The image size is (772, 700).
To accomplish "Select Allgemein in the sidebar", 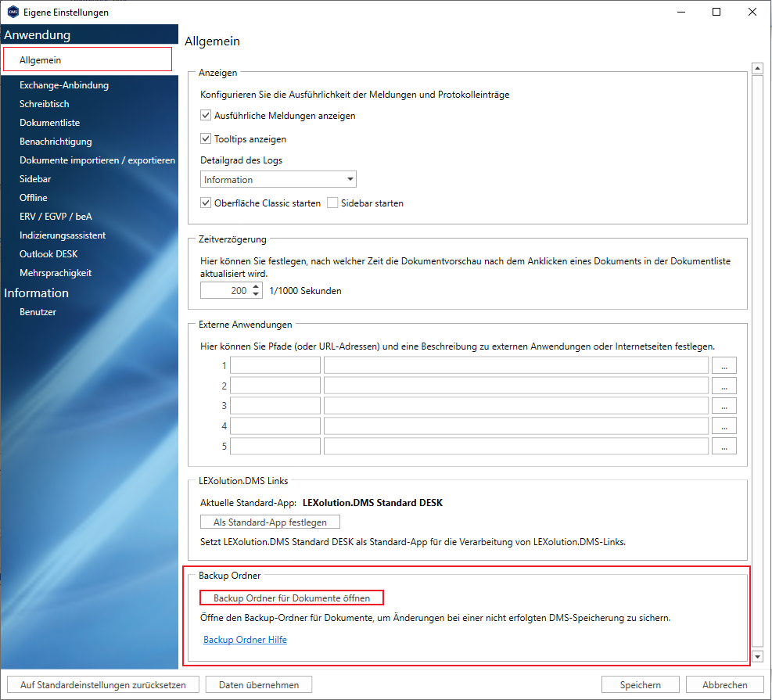I will coord(88,59).
